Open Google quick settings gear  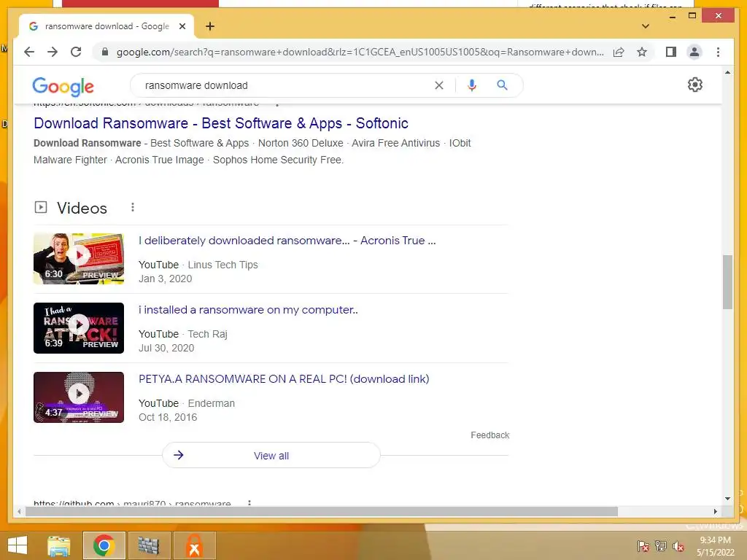pos(694,85)
